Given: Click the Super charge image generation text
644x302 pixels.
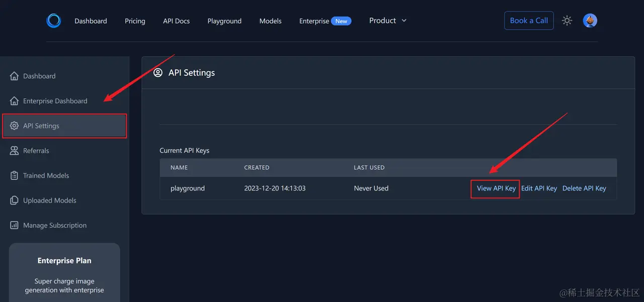Looking at the screenshot, I should (64, 285).
